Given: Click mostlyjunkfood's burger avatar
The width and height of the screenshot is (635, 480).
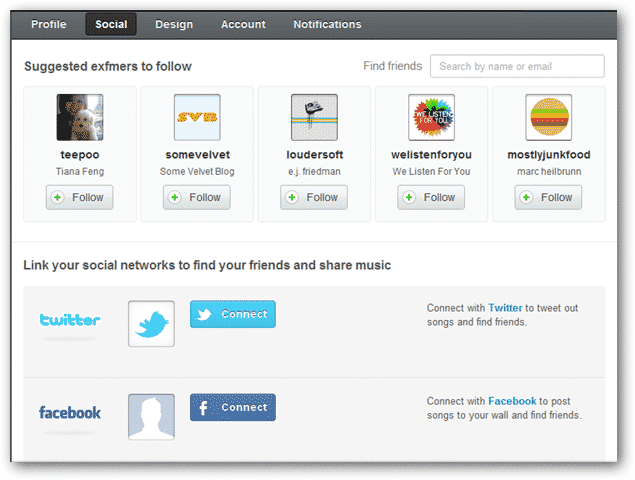Looking at the screenshot, I should point(548,117).
